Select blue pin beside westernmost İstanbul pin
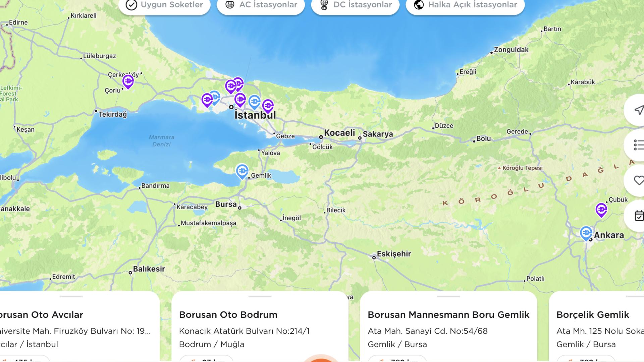Image resolution: width=644 pixels, height=362 pixels. [x=216, y=98]
